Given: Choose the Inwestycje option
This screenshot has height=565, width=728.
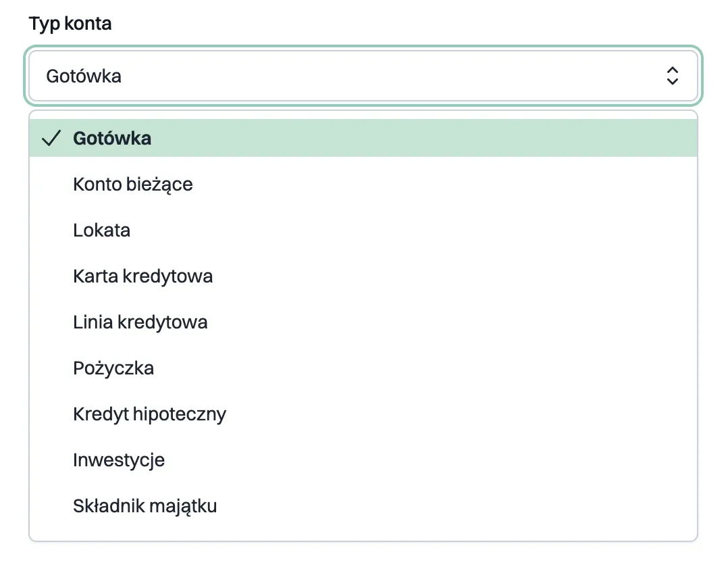Looking at the screenshot, I should click(x=119, y=460).
